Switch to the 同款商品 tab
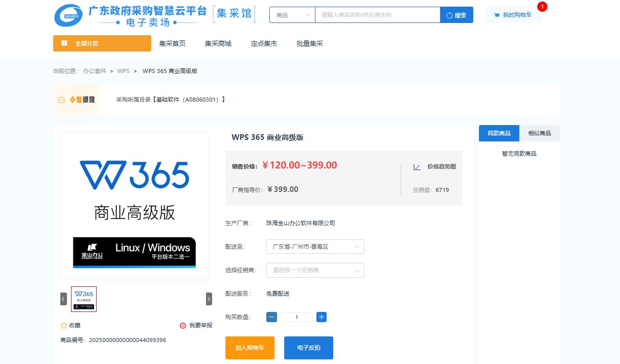This screenshot has height=364, width=620. click(499, 133)
